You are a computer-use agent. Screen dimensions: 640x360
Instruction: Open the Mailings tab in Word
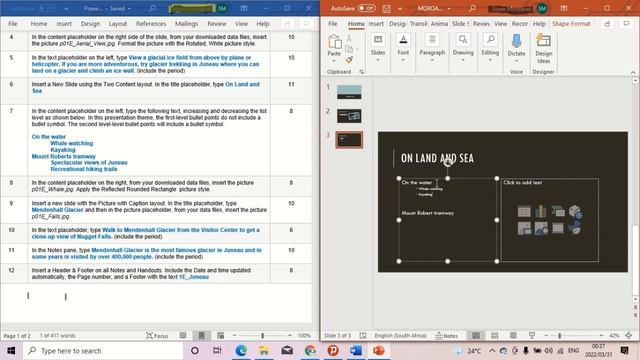pyautogui.click(x=187, y=24)
